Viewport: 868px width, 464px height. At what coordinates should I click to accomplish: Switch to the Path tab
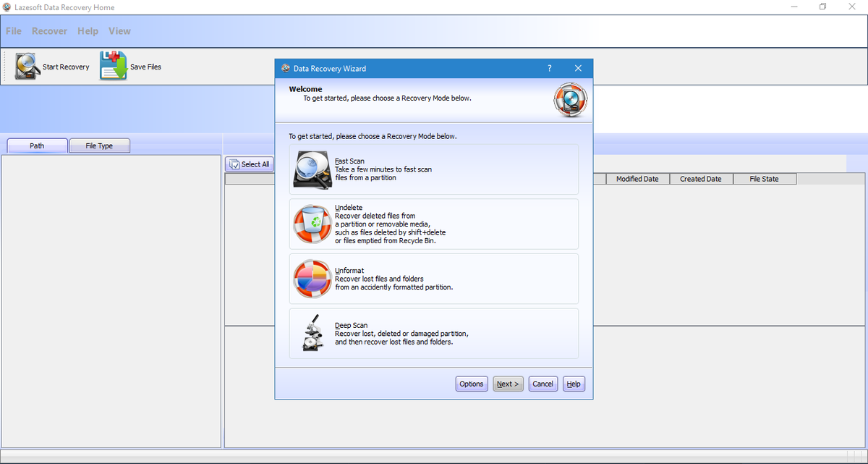(37, 145)
